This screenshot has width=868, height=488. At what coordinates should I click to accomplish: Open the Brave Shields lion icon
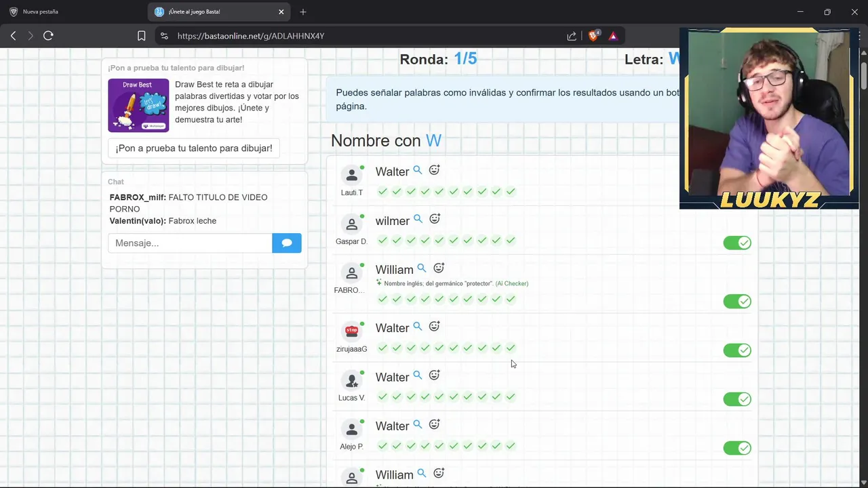(x=593, y=36)
